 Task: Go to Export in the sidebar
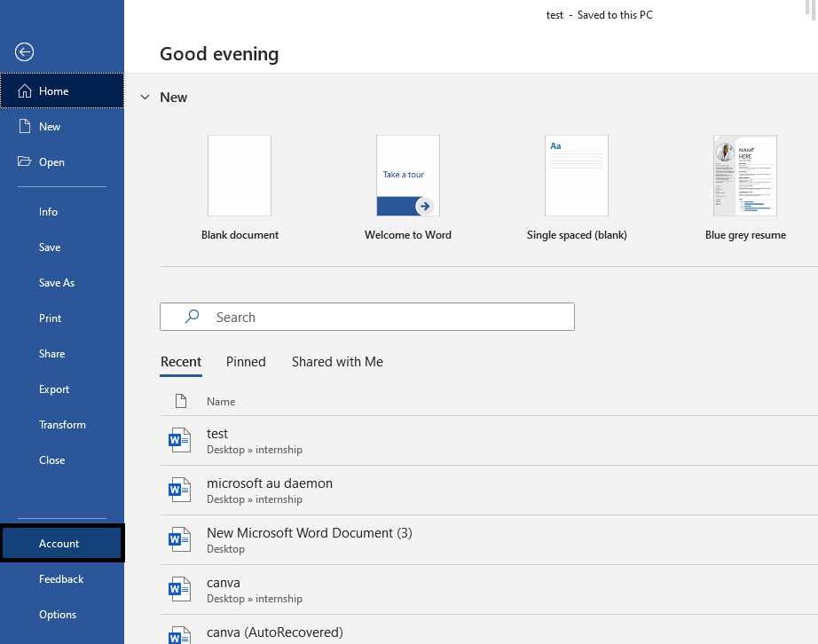coord(62,389)
